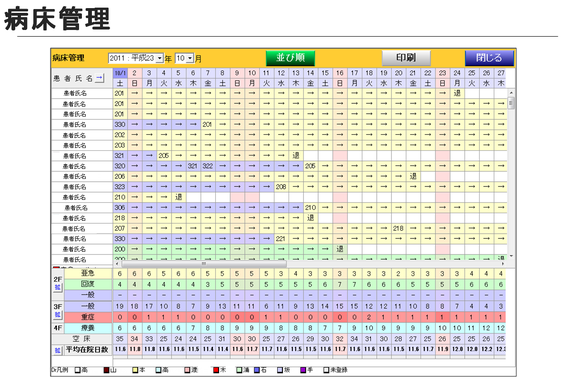This screenshot has width=562, height=383.
Task: Click the horizontal scrollbar left arrow
Action: [x=116, y=264]
